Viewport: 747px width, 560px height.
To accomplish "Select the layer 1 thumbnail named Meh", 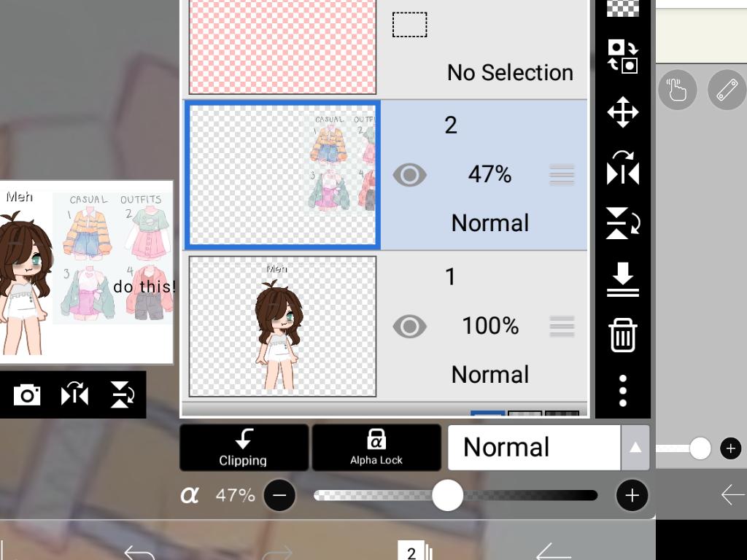I will 282,326.
